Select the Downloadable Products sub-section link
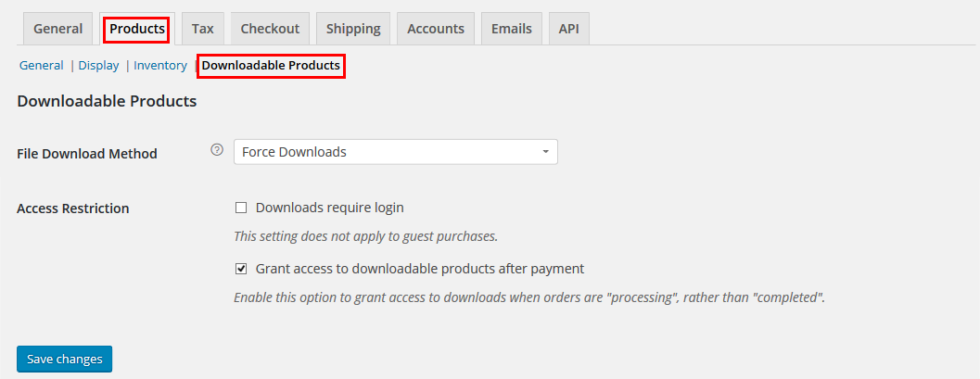The width and height of the screenshot is (980, 379). click(x=271, y=66)
